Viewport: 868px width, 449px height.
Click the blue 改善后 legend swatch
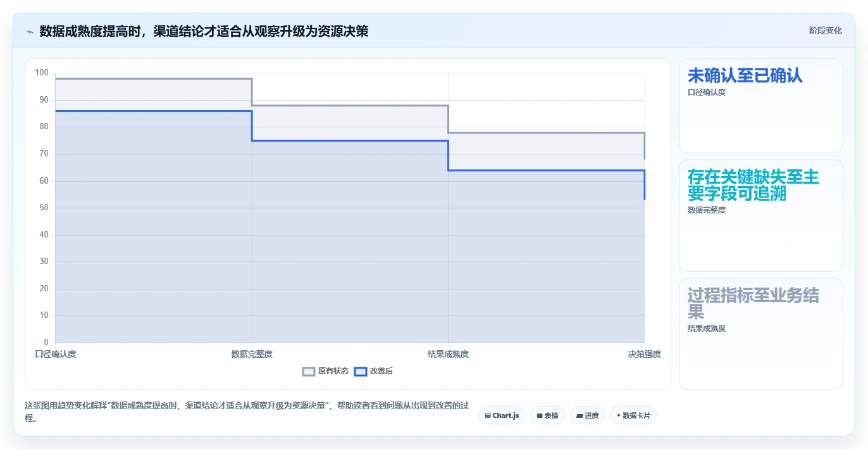point(360,372)
